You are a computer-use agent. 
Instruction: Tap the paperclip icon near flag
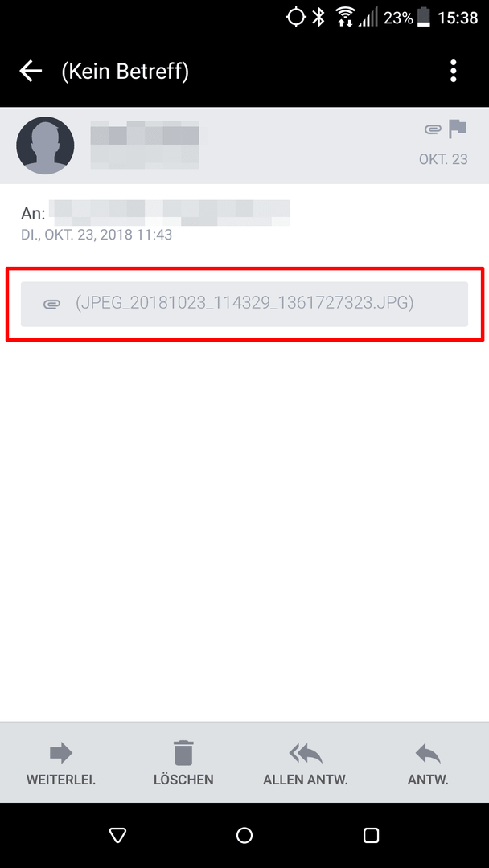[x=432, y=130]
